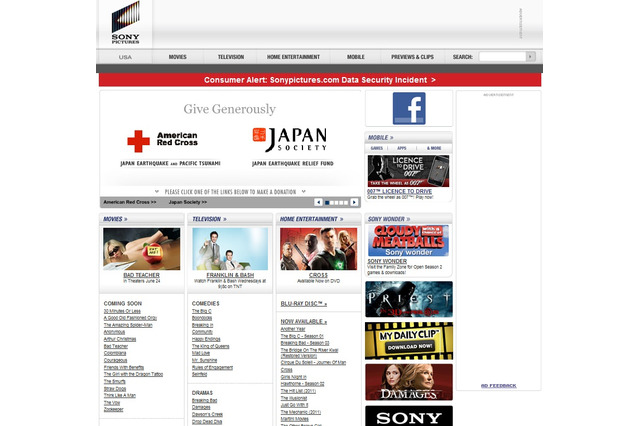This screenshot has width=640, height=426.
Task: Open the Television » section header
Action: pos(209,219)
